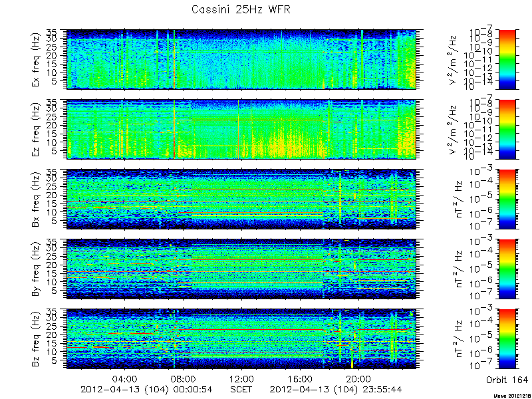This screenshot has width=532, height=399.
Task: Click the nT²/Hz unit label beside Bz colorbar
Action: coord(459,339)
